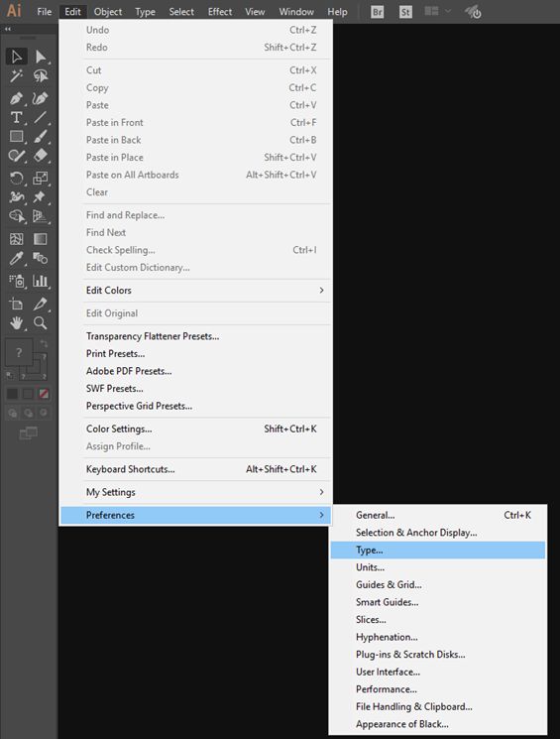560x739 pixels.
Task: Select the Eyedropper tool
Action: [17, 258]
